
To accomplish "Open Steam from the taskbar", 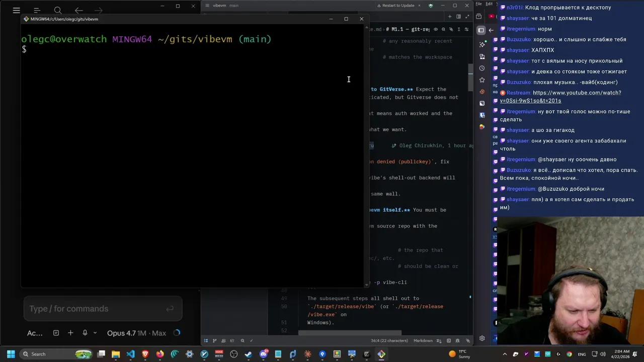I will pos(249,354).
